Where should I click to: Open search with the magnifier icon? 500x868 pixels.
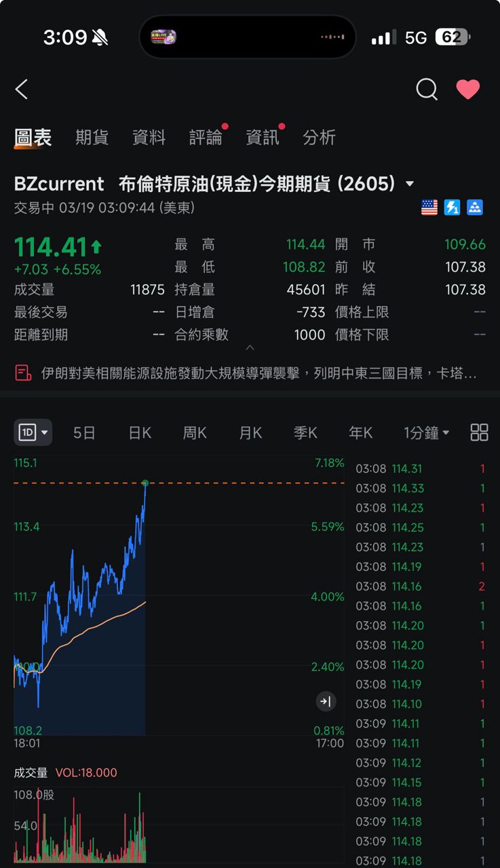426,89
